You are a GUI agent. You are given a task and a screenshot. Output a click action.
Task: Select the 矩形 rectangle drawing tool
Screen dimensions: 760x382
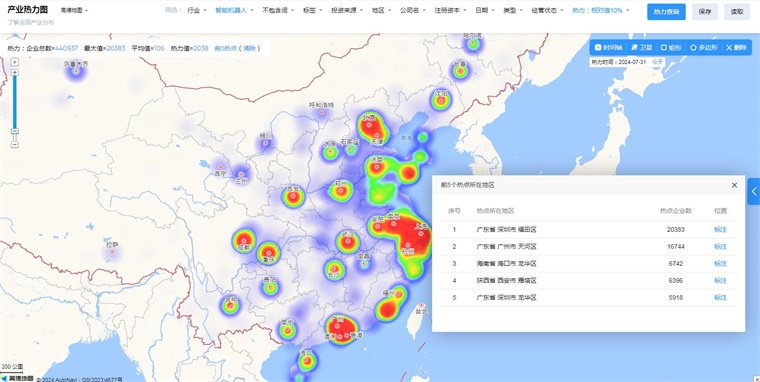(x=671, y=48)
